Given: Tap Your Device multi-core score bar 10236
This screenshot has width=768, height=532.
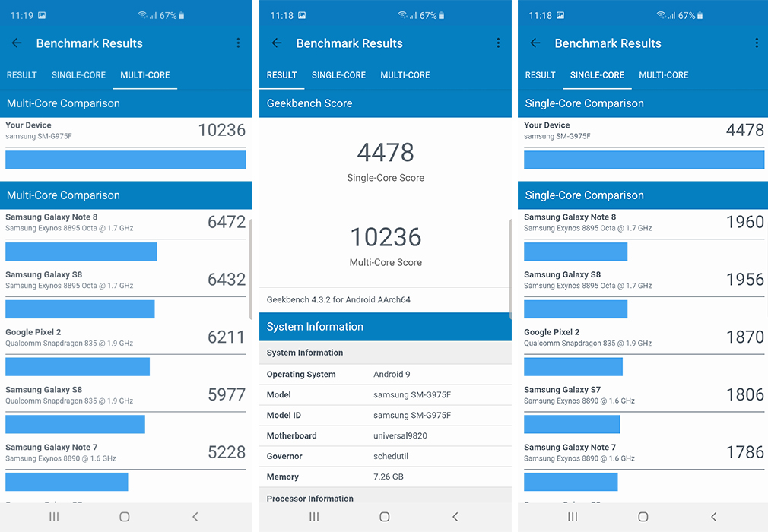Looking at the screenshot, I should (125, 160).
